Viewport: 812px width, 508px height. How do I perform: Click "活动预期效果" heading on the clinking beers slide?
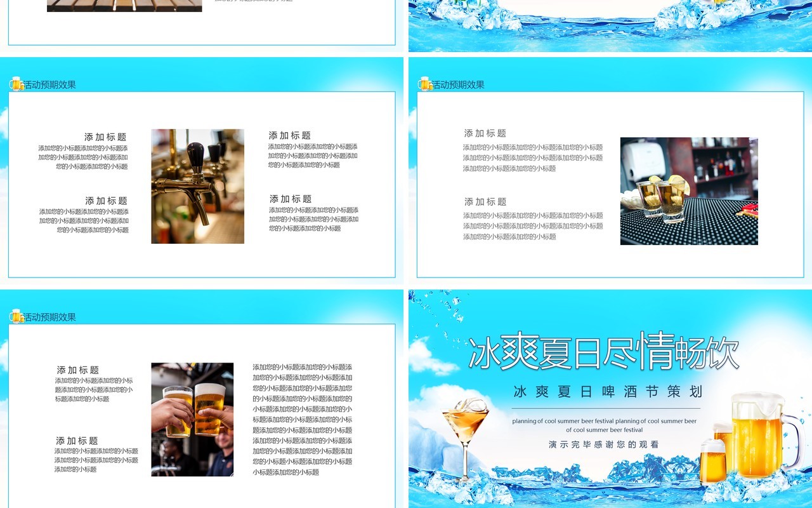49,317
